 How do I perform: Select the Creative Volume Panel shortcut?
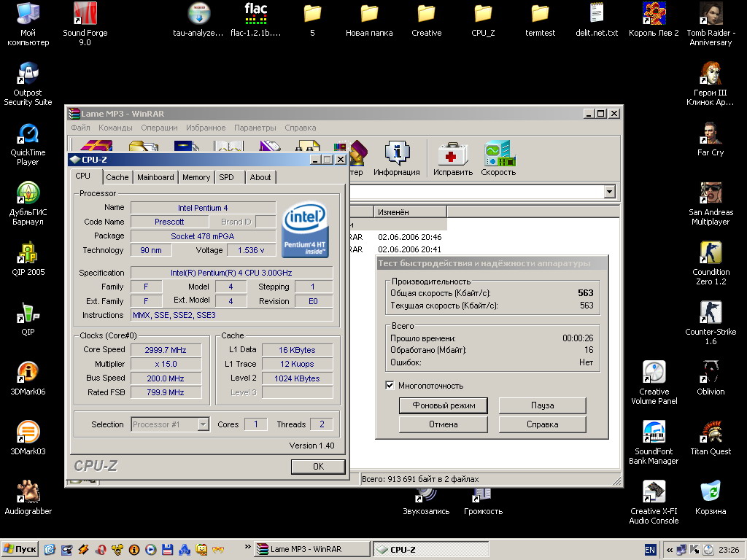(x=654, y=384)
